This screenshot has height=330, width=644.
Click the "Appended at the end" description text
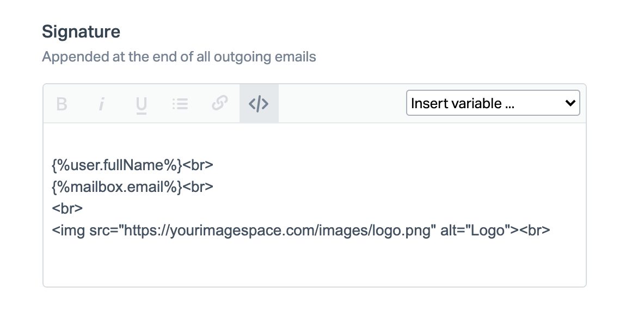pos(179,57)
